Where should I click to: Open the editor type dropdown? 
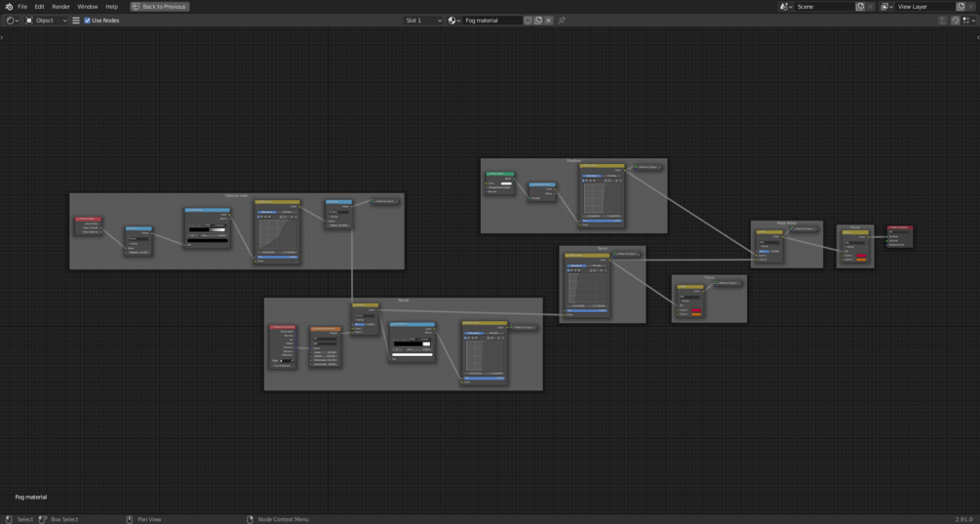click(x=12, y=20)
